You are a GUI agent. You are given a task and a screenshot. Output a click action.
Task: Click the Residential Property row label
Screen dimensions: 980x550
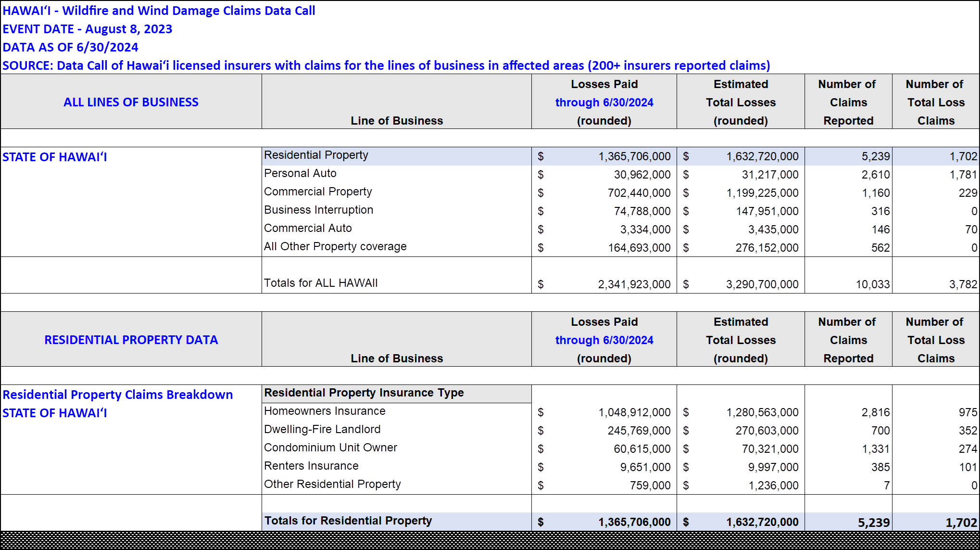tap(316, 155)
